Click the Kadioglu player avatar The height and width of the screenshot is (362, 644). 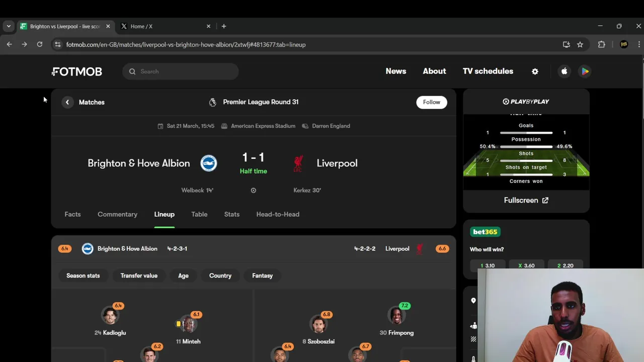click(110, 316)
